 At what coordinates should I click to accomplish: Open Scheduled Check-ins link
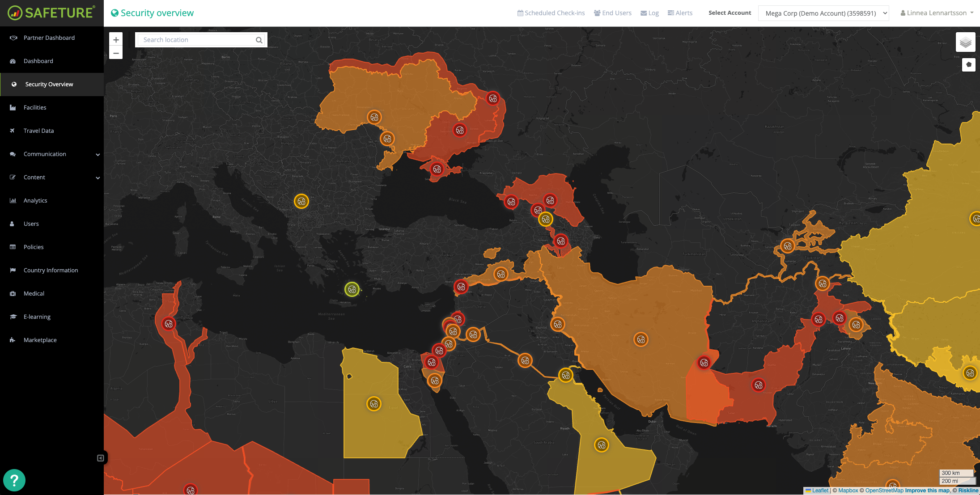click(x=551, y=13)
